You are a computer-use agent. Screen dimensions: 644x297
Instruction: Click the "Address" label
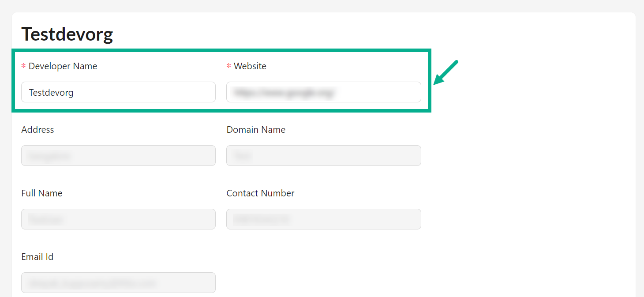pyautogui.click(x=37, y=130)
